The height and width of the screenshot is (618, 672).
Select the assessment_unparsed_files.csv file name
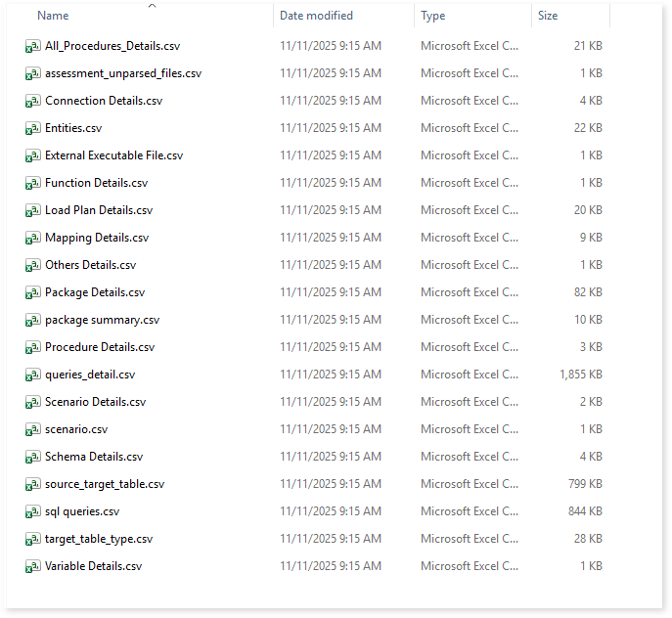pyautogui.click(x=123, y=73)
